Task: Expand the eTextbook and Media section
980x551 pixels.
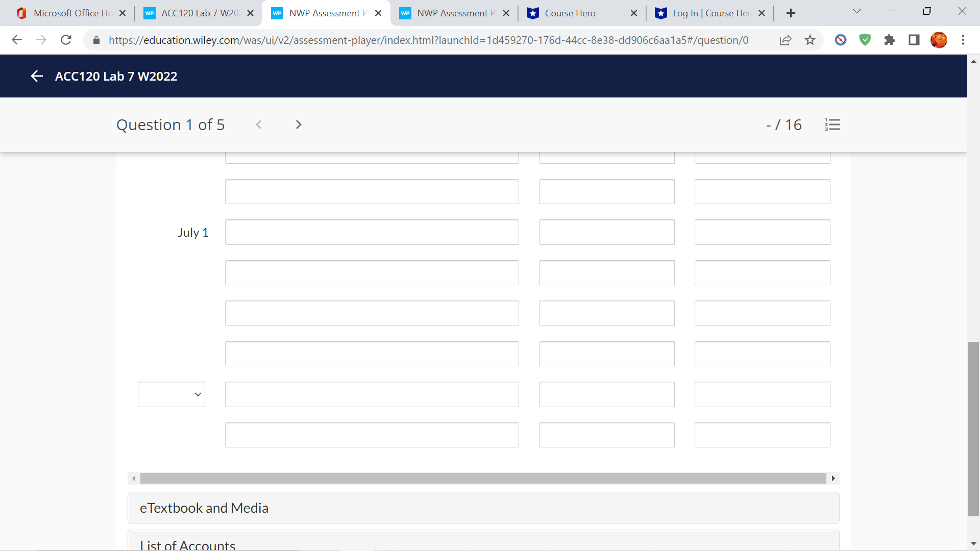Action: click(204, 508)
